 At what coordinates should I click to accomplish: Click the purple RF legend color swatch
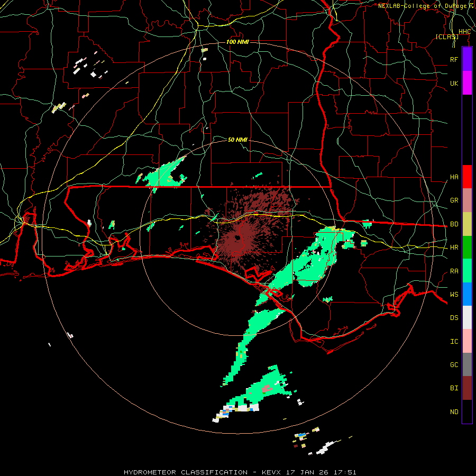[x=467, y=59]
